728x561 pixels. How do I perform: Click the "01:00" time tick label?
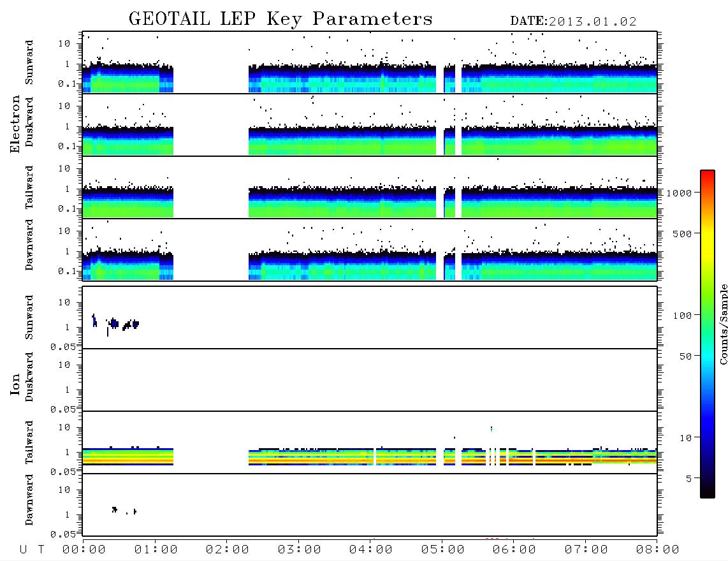click(x=156, y=550)
